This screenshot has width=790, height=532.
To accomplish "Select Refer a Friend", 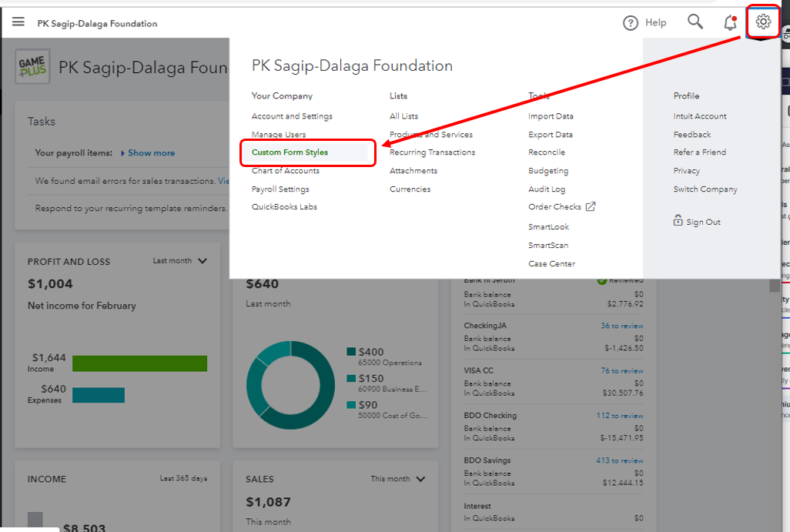I will [699, 152].
